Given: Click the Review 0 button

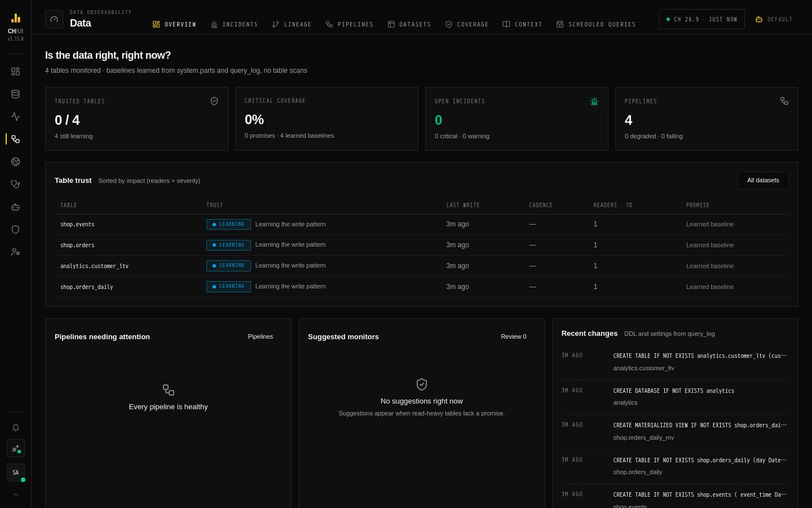Looking at the screenshot, I should tap(514, 337).
